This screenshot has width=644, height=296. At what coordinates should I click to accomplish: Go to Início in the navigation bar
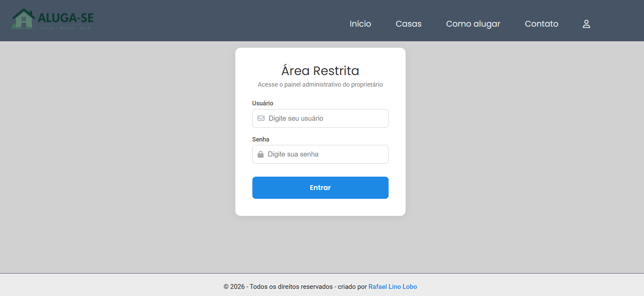click(360, 24)
